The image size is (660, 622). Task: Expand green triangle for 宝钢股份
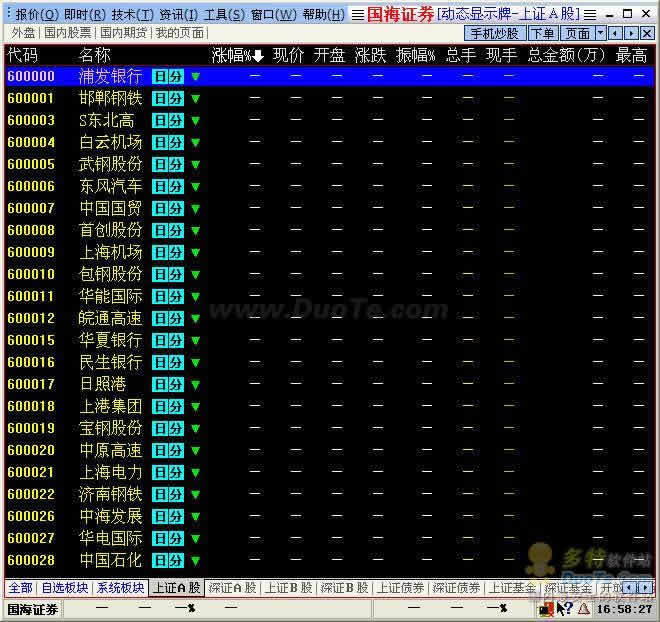[x=195, y=428]
